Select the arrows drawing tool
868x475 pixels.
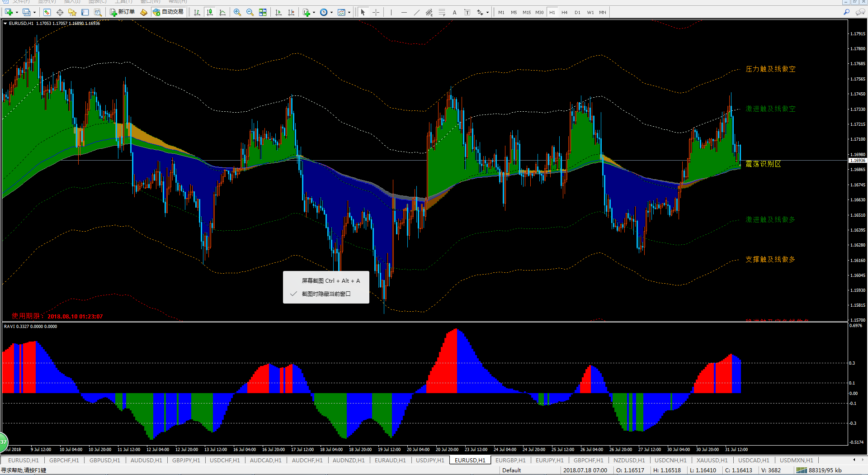tap(480, 12)
